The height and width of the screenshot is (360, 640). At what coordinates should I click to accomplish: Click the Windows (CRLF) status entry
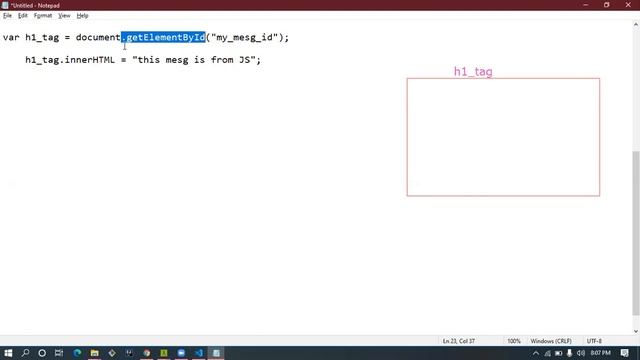point(551,341)
